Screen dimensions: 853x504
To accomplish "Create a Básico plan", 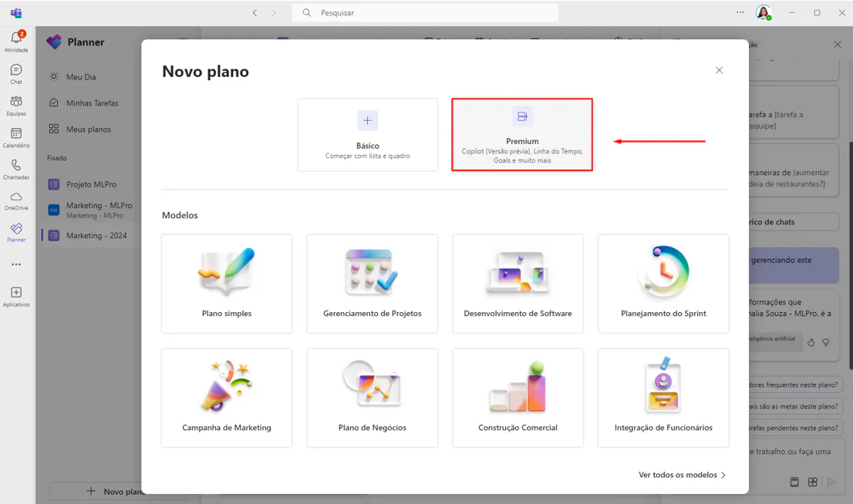I will [x=368, y=135].
